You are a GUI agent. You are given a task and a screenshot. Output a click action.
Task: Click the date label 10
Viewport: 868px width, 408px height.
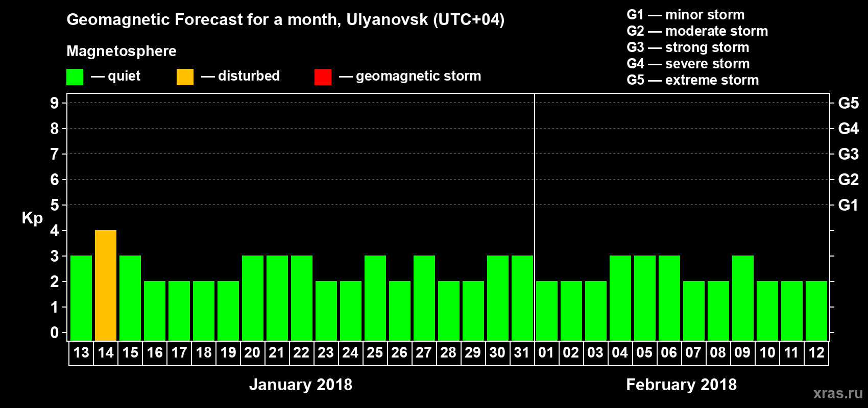767,353
